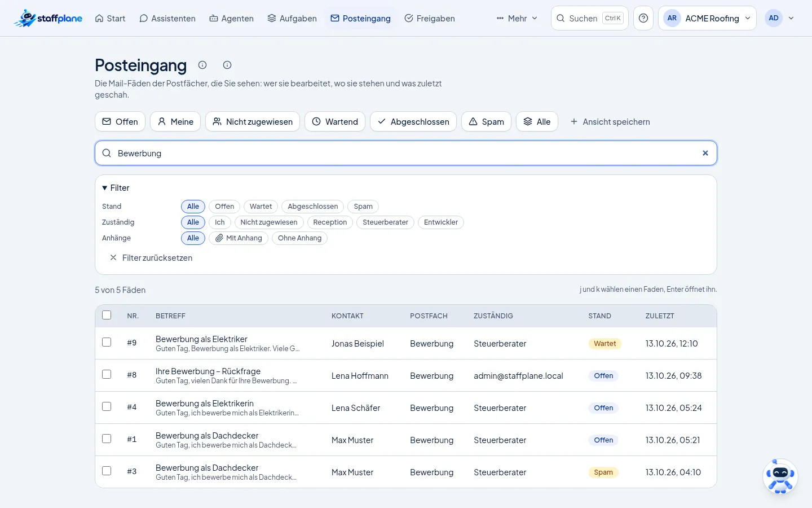Click the magnifier icon in thread search
The height and width of the screenshot is (508, 812).
point(107,153)
